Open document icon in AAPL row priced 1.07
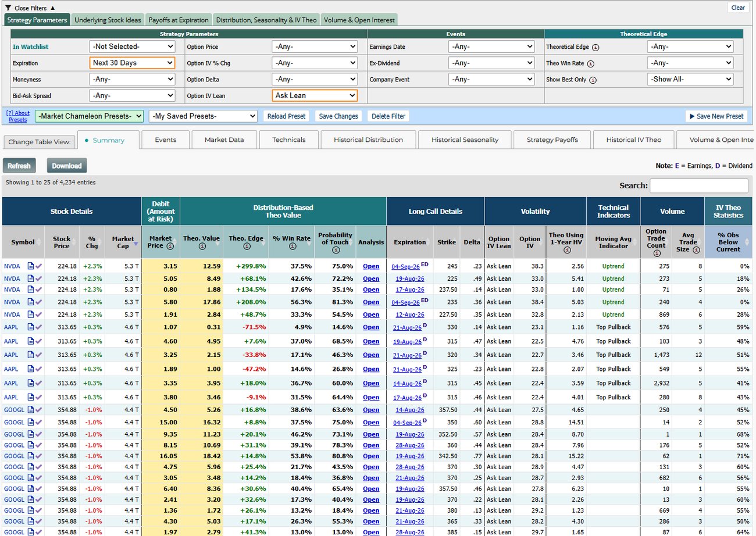 (31, 327)
